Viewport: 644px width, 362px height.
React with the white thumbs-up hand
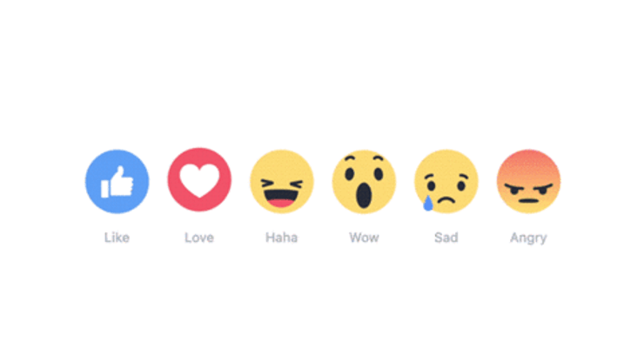coord(117,182)
